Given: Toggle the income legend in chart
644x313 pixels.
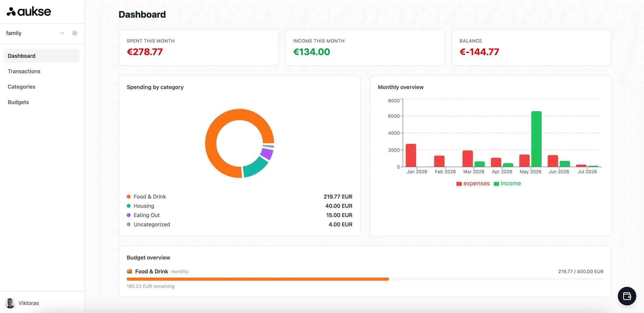Looking at the screenshot, I should [x=507, y=183].
